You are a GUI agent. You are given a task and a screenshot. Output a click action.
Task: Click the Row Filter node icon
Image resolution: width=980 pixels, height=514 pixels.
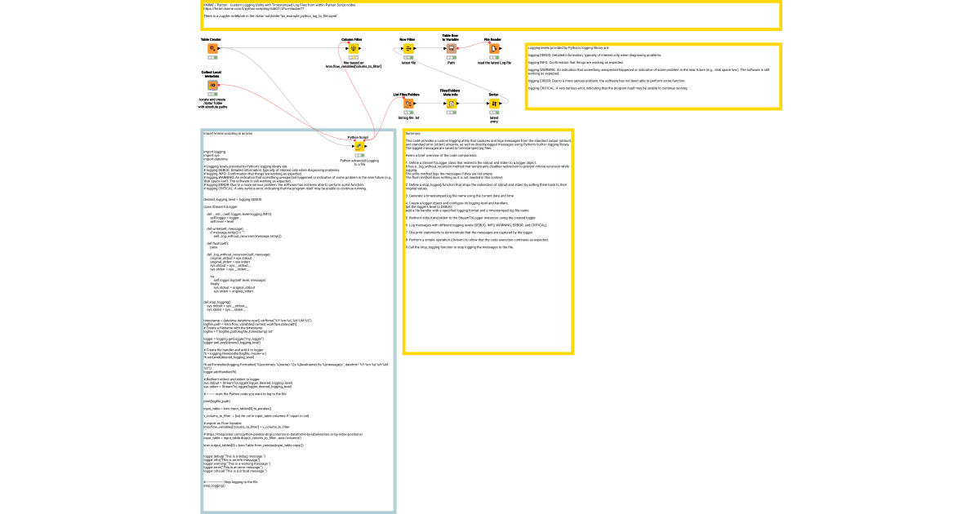pyautogui.click(x=408, y=48)
